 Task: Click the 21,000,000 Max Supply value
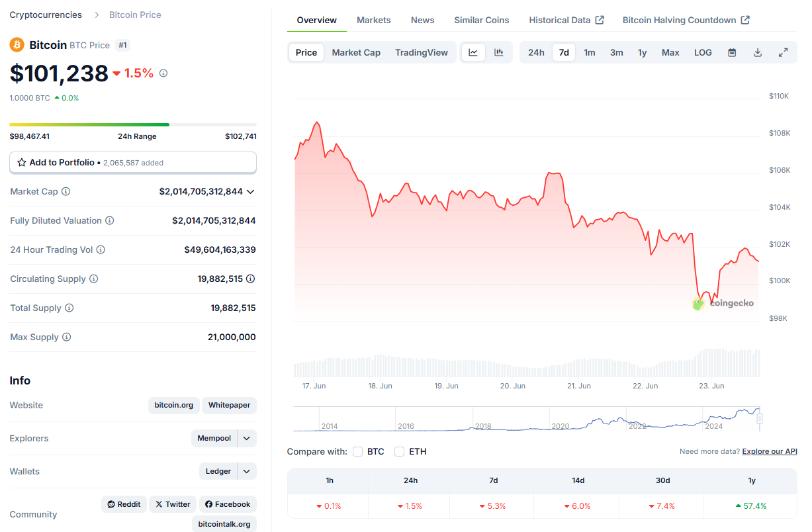(x=232, y=337)
